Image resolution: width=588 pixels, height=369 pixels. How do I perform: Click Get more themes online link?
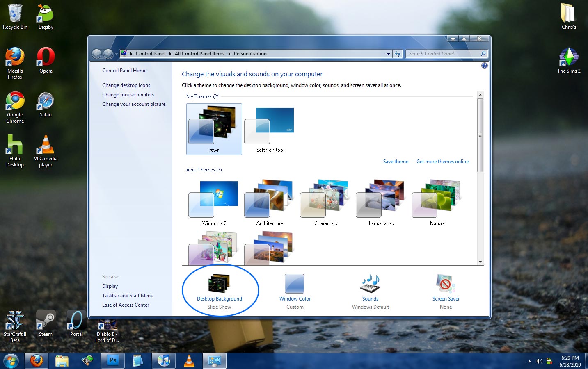click(x=442, y=162)
